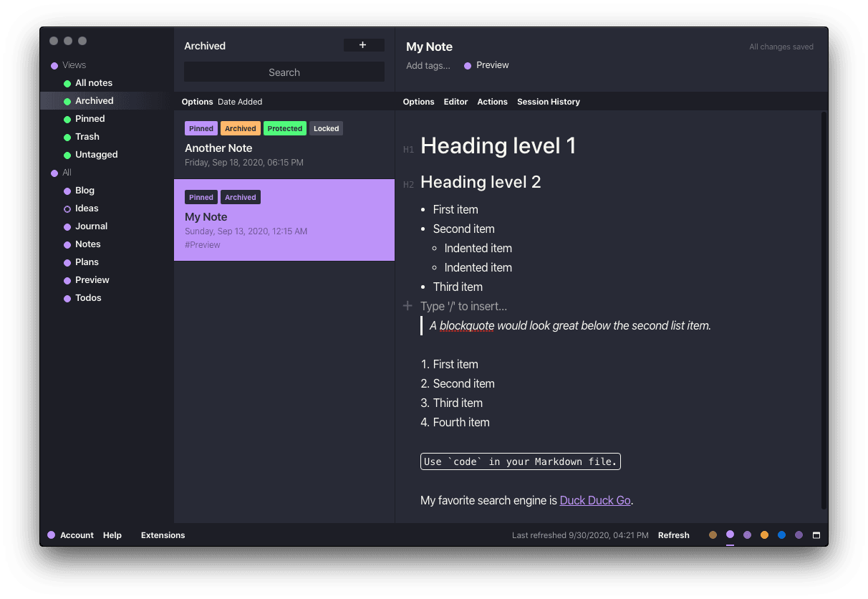Click the Refresh button

[673, 535]
